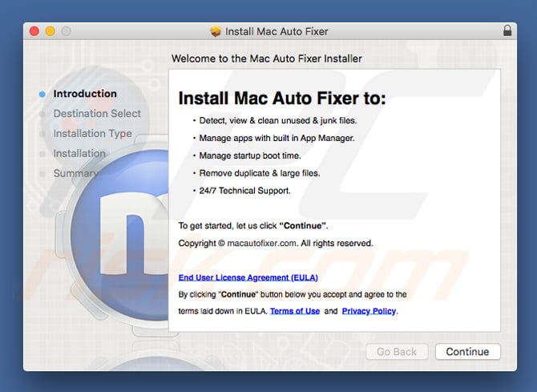The width and height of the screenshot is (537, 392).
Task: Click the large Mac Auto Fixer logo
Action: pyautogui.click(x=120, y=236)
